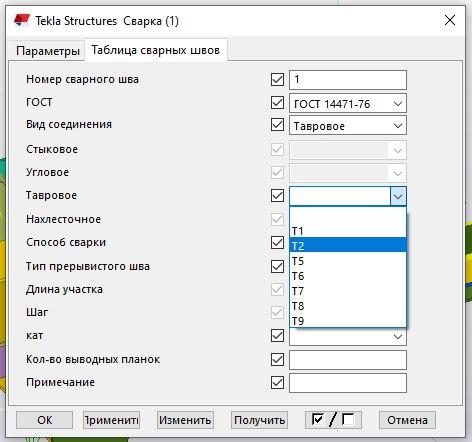
Task: Toggle the Кол-во выводных планок checkbox
Action: (x=277, y=360)
